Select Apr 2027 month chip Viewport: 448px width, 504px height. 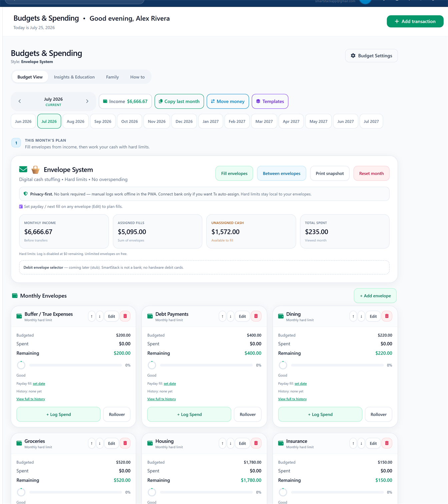click(x=291, y=121)
